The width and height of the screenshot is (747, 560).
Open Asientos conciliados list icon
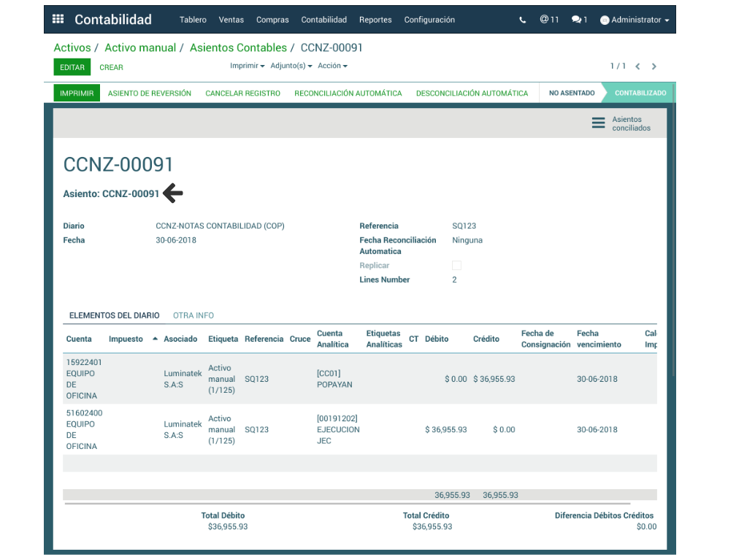coord(598,123)
